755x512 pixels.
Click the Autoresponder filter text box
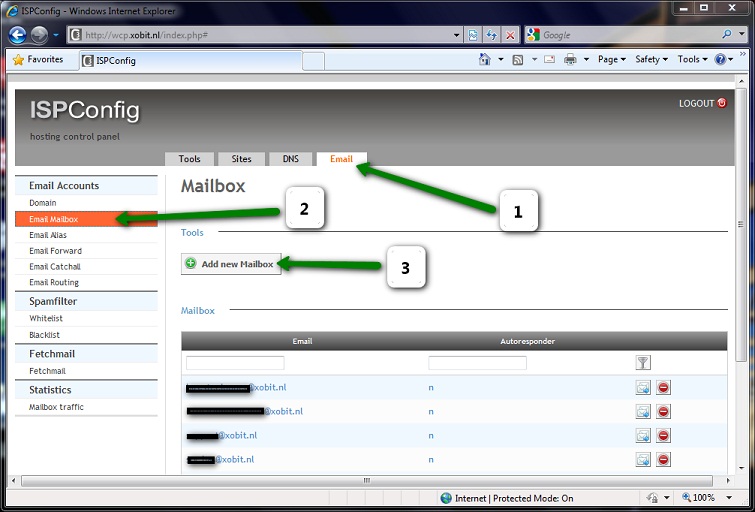tap(477, 363)
